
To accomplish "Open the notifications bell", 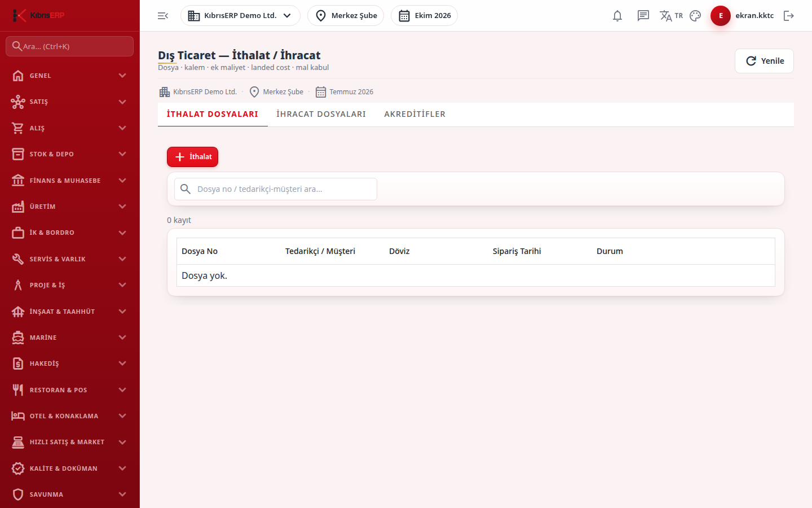I will 617,16.
